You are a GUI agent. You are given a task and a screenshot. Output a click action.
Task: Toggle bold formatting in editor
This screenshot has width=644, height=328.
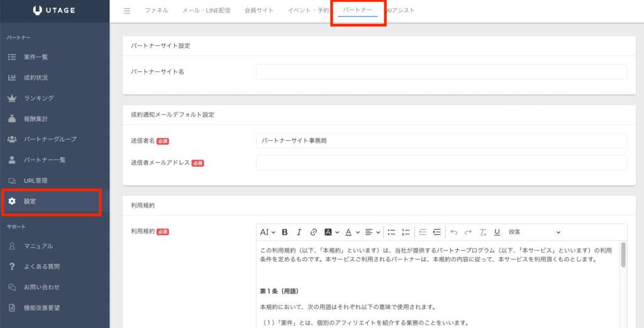click(285, 232)
